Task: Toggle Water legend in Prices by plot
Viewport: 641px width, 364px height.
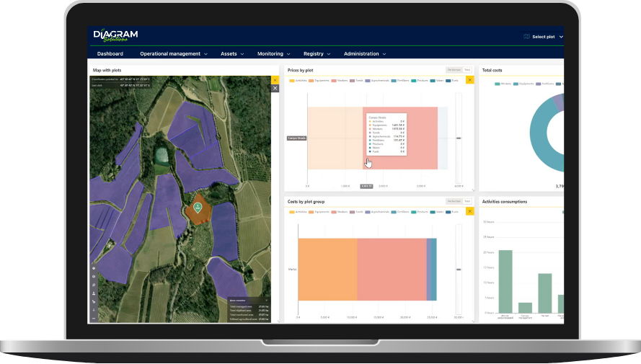Action: (x=437, y=81)
